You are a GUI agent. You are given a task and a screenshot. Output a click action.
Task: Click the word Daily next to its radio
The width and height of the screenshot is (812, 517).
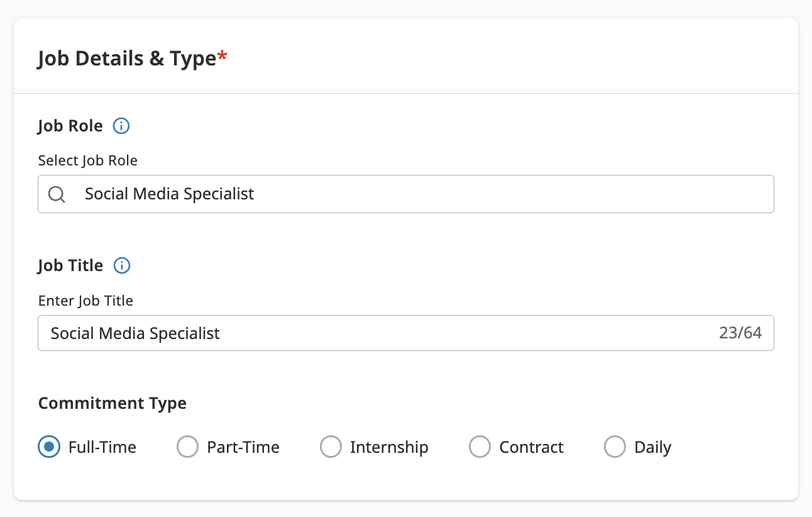(653, 447)
